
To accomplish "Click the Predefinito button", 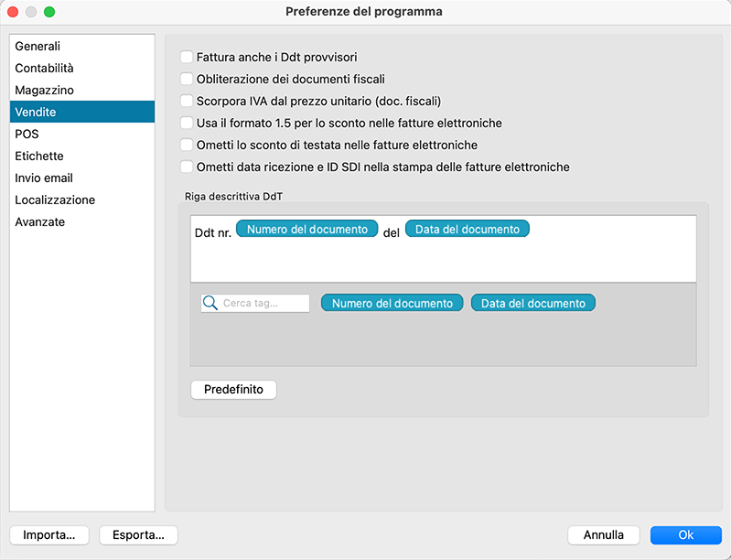I will [233, 390].
